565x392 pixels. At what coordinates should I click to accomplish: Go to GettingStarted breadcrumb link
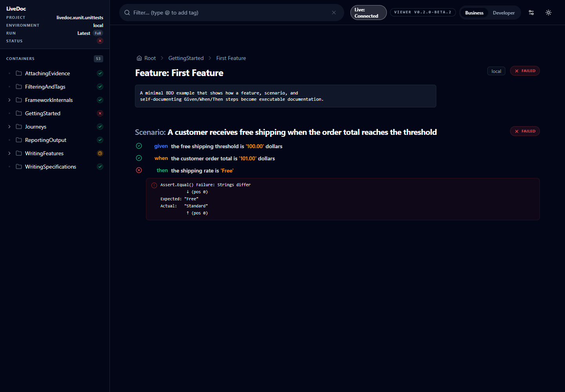pos(186,58)
